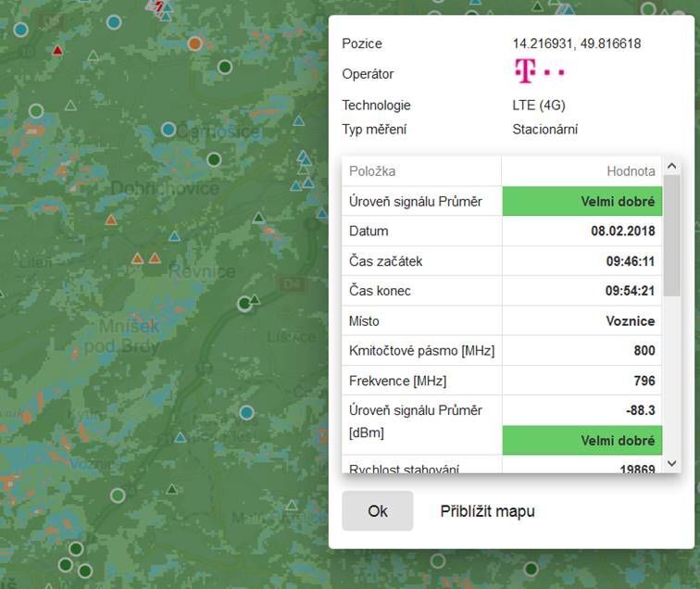Click the Hodnota column header
Screen dimensions: 700x589
tap(631, 171)
